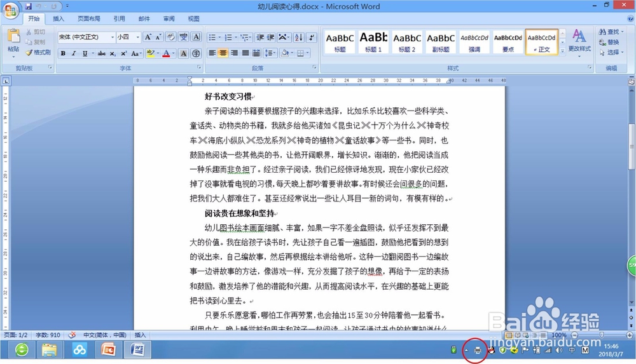Click the Paste (粘贴) clipboard icon

[x=13, y=36]
